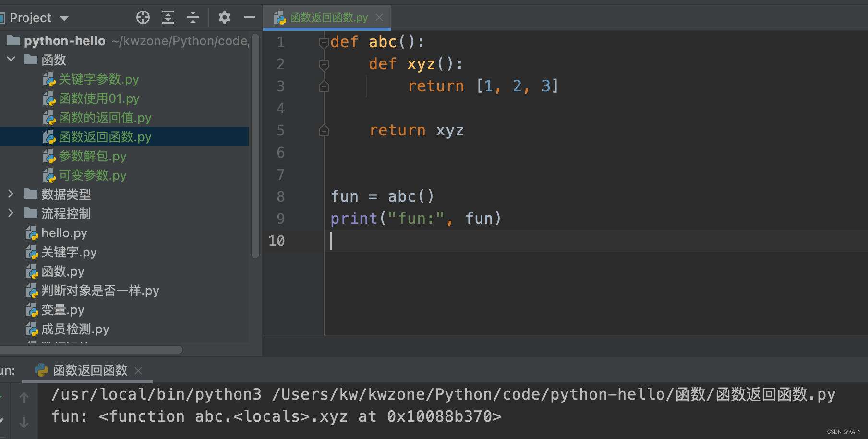Close the 函数返回函数 Run tab
Screen dimensions: 868x439
coord(138,371)
